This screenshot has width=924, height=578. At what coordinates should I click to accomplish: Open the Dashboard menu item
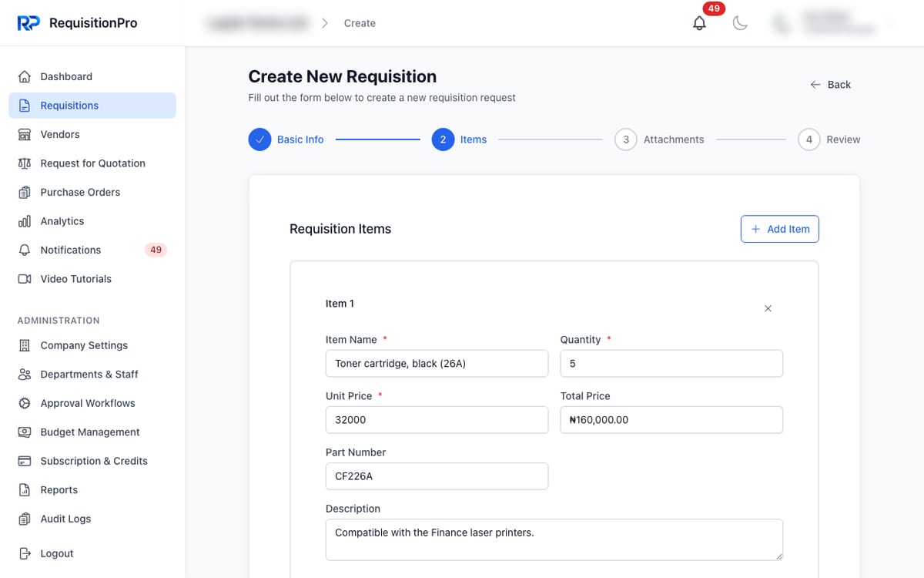click(x=92, y=77)
